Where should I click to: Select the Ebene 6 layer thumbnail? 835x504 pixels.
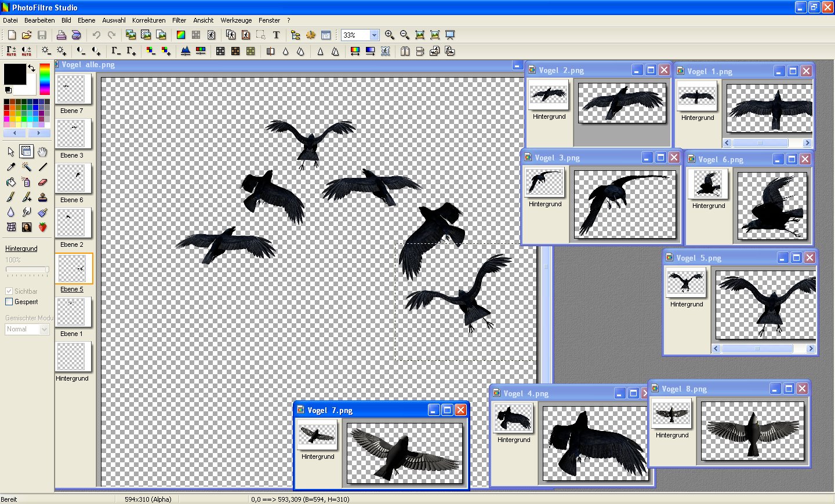click(73, 178)
